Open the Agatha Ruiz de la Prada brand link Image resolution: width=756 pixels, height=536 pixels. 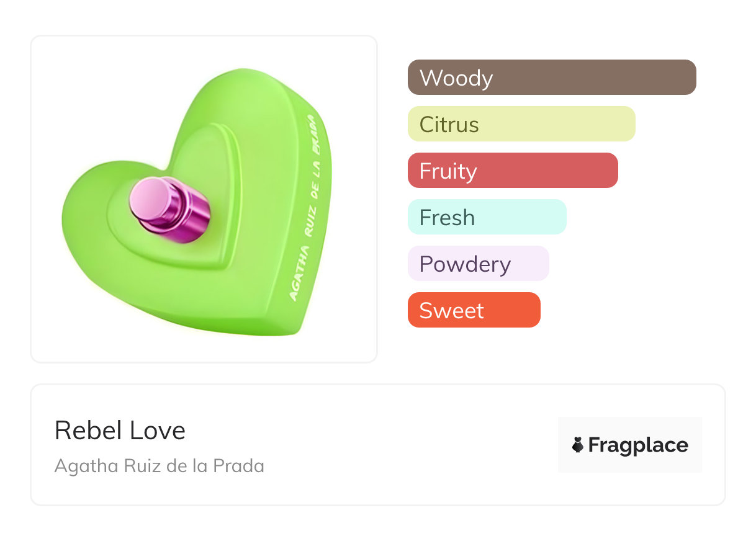tap(160, 465)
